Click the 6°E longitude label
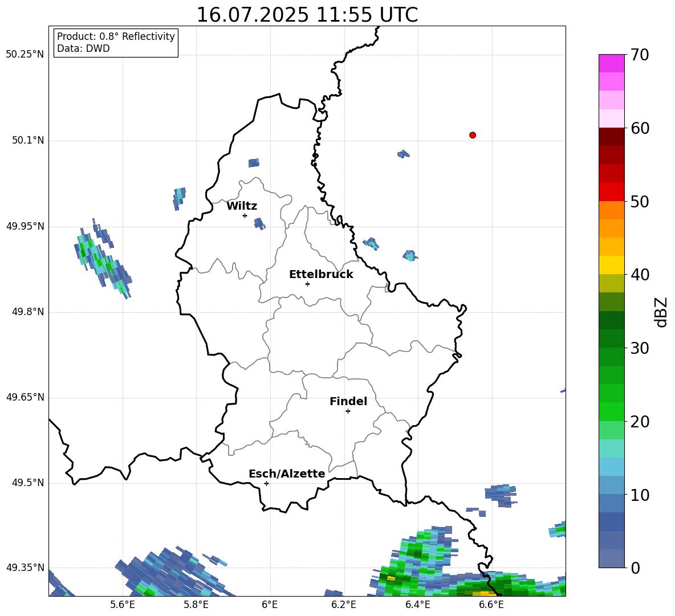Viewport: 675px width, 616px height. (270, 605)
